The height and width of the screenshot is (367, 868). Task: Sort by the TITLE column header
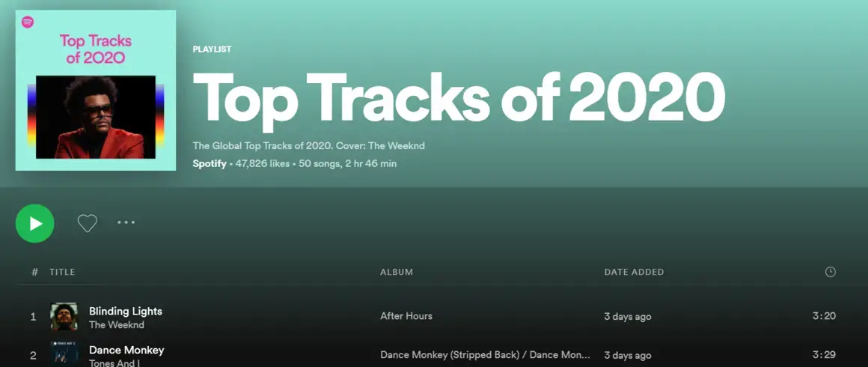click(x=62, y=272)
